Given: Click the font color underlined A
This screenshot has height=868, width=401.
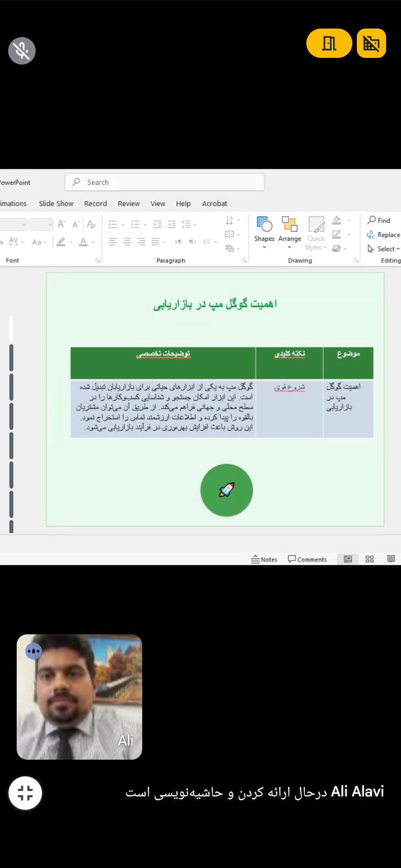Looking at the screenshot, I should [84, 242].
